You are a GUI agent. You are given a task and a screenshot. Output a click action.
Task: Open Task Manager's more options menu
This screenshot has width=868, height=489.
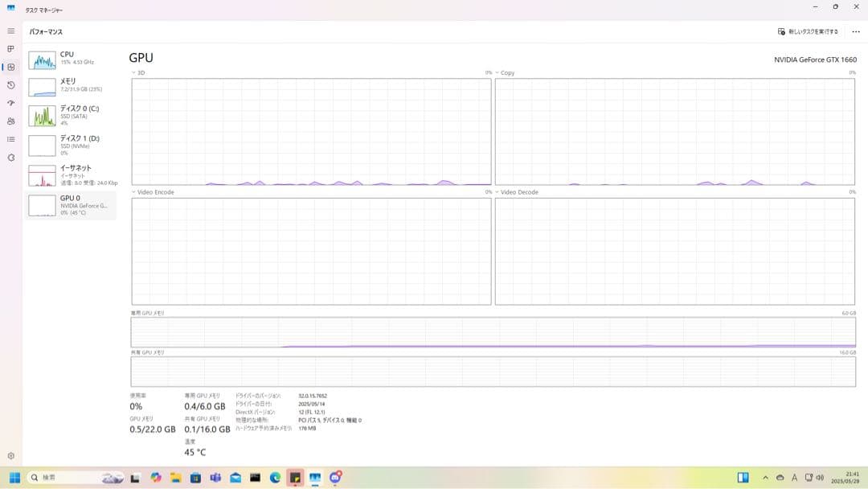(855, 31)
